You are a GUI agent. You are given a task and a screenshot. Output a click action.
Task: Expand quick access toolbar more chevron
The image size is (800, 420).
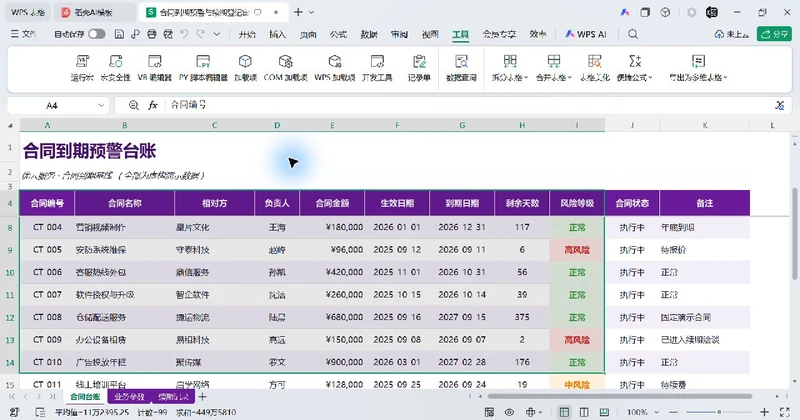tap(217, 34)
